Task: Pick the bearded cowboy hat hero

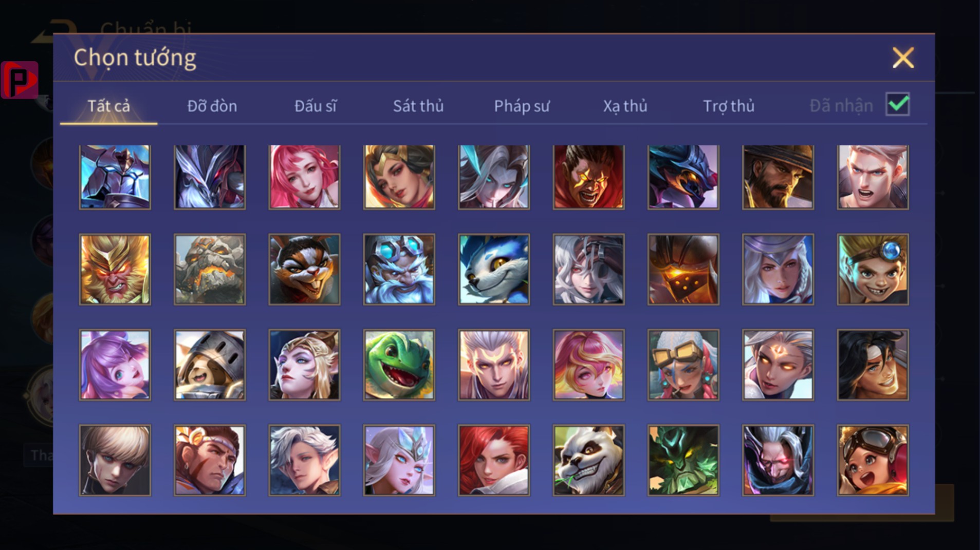Action: click(778, 177)
